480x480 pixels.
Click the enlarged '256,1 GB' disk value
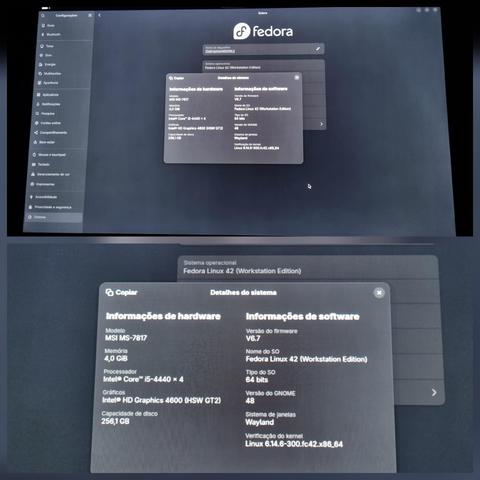click(x=115, y=421)
